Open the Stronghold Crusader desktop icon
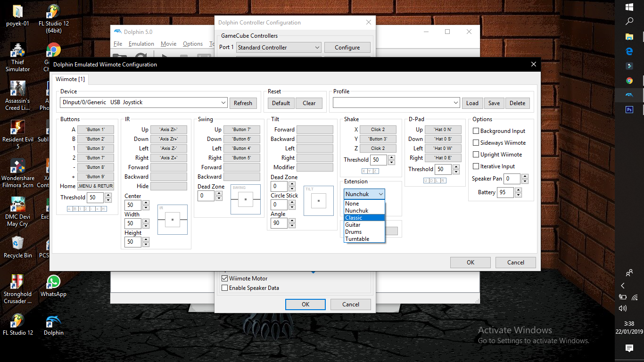644x362 pixels. point(18,283)
